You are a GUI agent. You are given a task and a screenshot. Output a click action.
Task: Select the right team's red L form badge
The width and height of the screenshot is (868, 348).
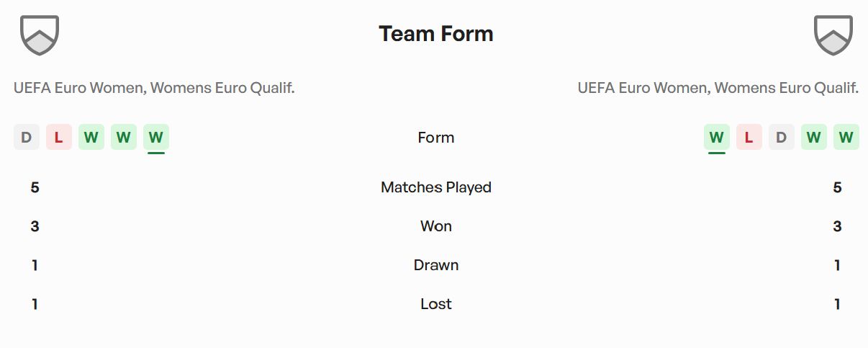click(x=749, y=137)
